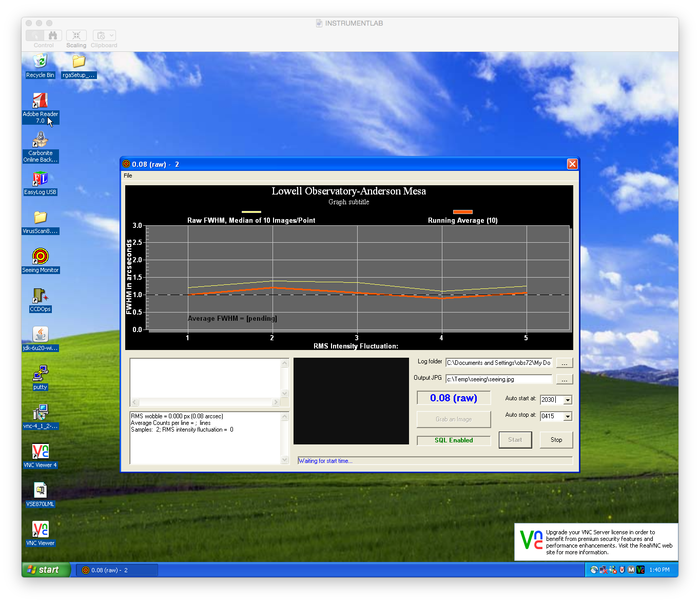This screenshot has height=603, width=700.
Task: Close the Seeing Monitor window
Action: tap(572, 164)
